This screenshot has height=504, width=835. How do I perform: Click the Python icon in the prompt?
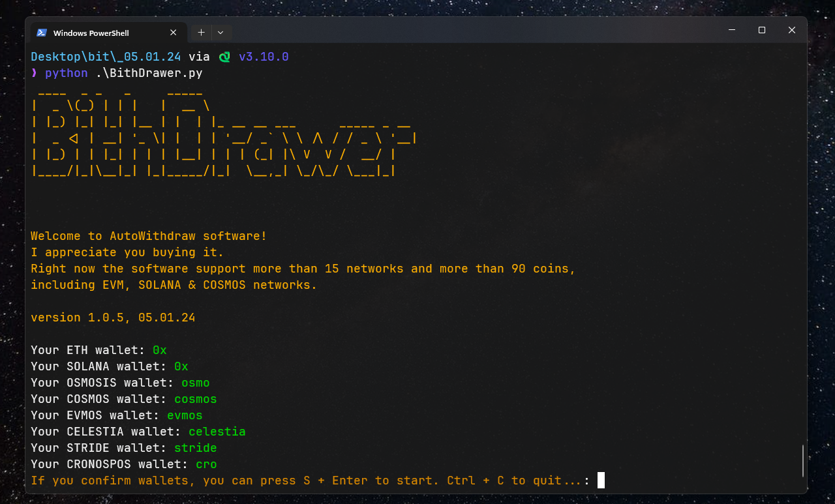click(224, 57)
